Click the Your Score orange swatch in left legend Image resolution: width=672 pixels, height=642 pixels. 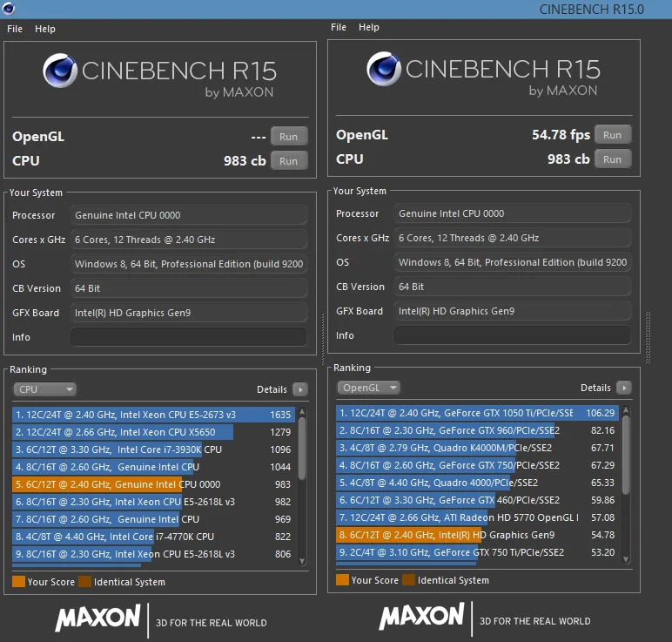tap(18, 582)
